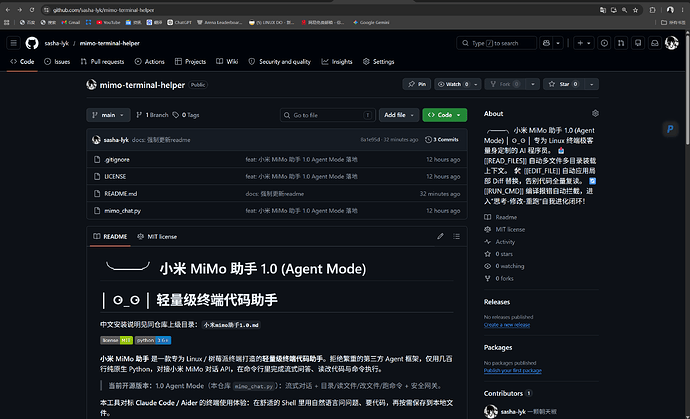Open About settings gear icon

[595, 114]
